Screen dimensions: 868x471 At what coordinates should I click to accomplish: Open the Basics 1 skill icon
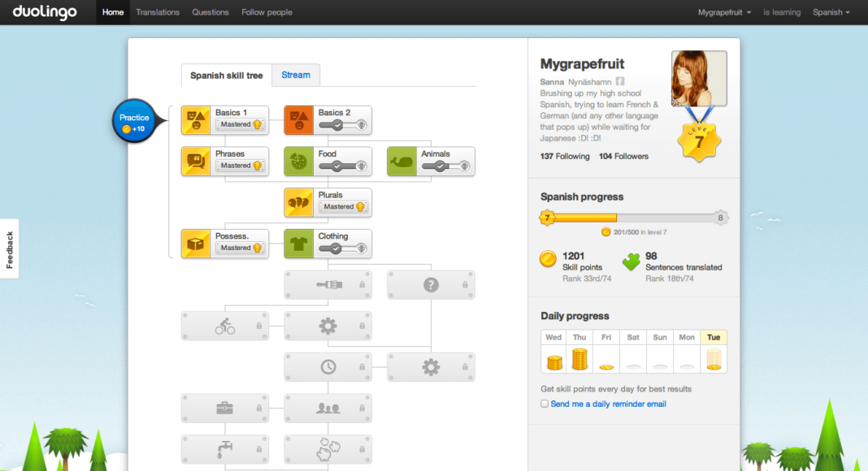196,120
